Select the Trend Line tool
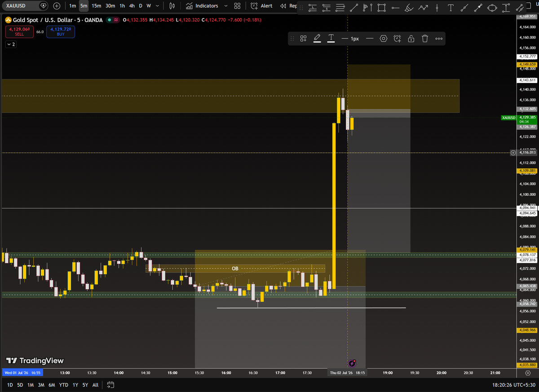This screenshot has width=539, height=392. [354, 8]
